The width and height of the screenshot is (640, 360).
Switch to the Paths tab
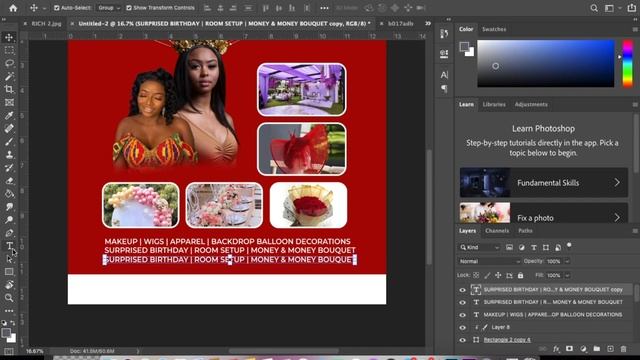525,231
